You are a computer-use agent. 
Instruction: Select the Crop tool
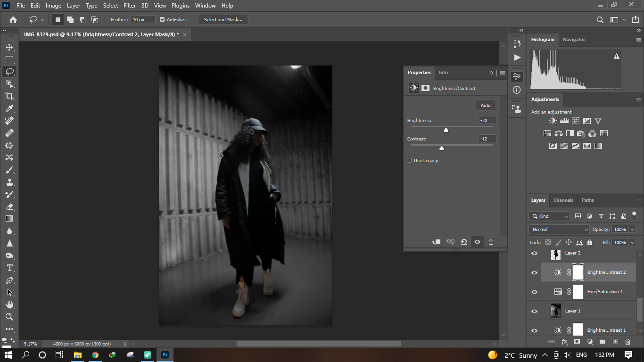(x=9, y=96)
